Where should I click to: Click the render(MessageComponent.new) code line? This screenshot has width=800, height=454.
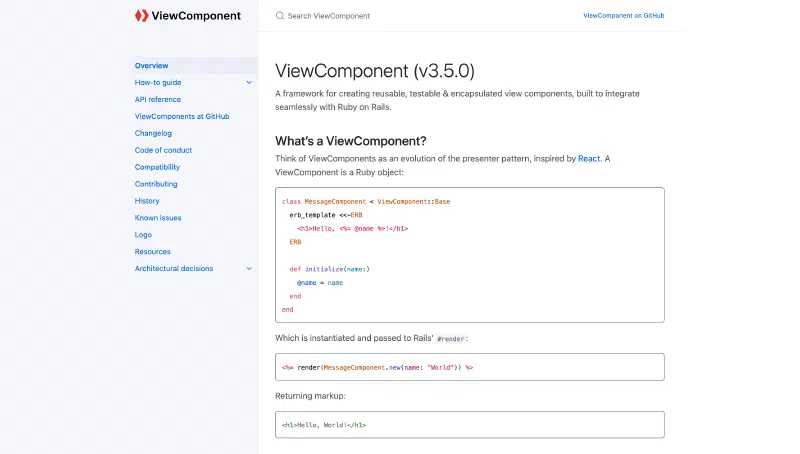pyautogui.click(x=377, y=367)
